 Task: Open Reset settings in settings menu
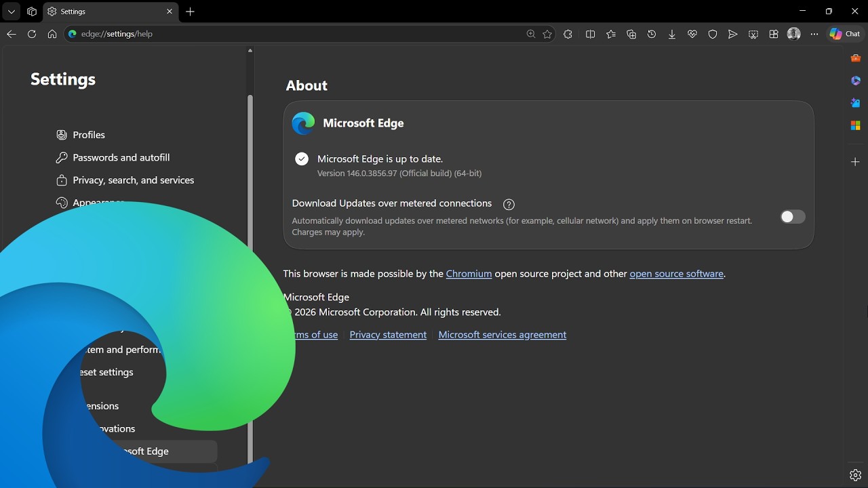pos(106,372)
